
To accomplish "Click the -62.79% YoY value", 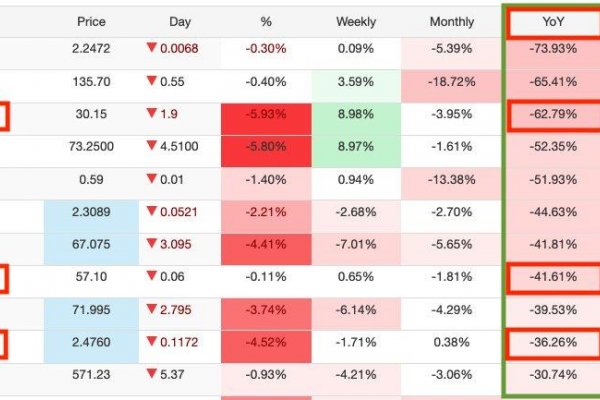I will 552,114.
